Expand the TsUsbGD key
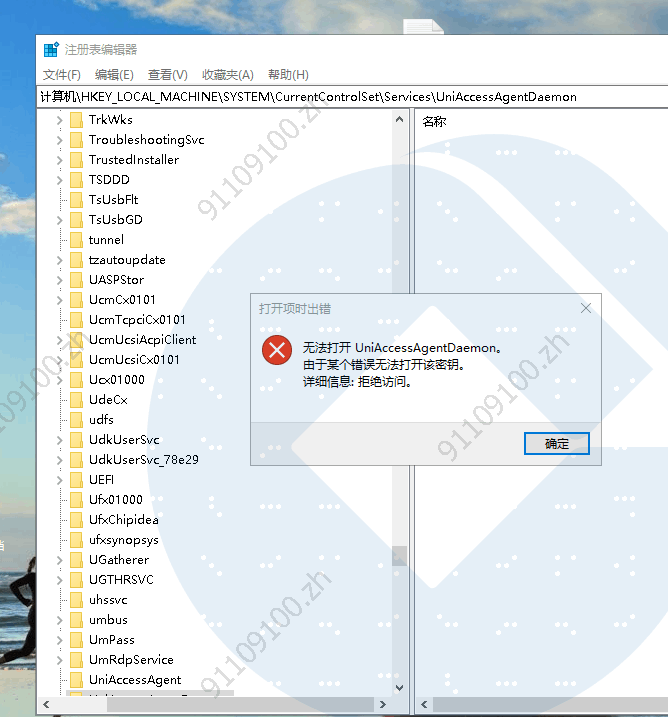 [x=59, y=220]
